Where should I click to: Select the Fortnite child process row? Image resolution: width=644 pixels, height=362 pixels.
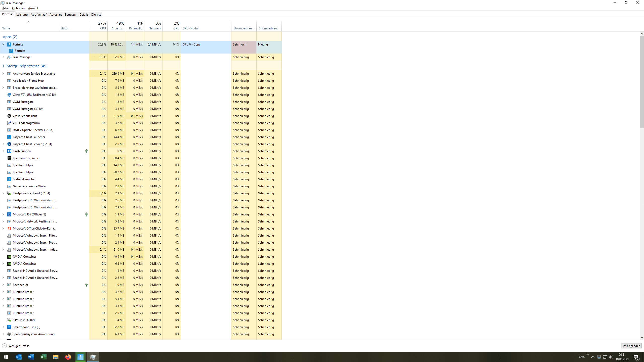[141, 51]
